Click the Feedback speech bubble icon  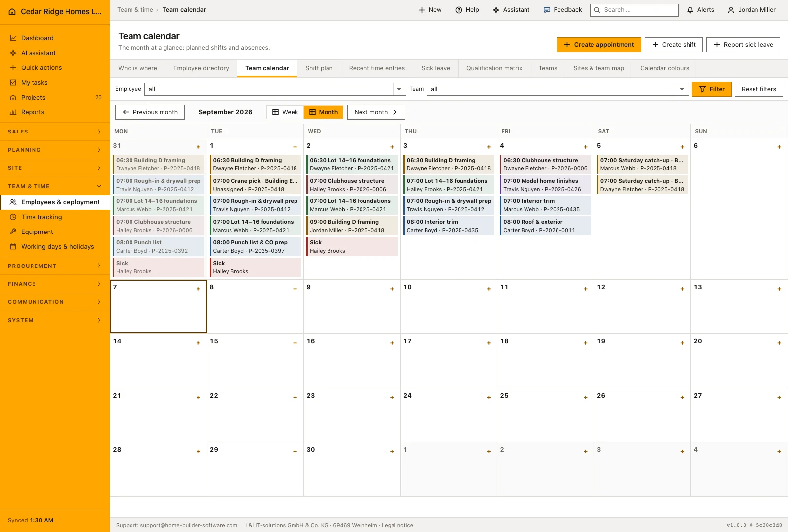click(x=547, y=10)
